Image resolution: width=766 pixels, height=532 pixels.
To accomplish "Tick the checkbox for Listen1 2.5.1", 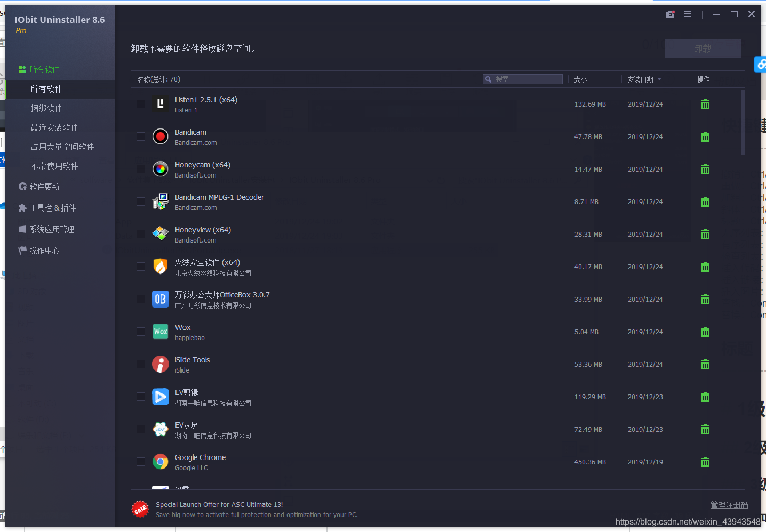I will point(141,104).
